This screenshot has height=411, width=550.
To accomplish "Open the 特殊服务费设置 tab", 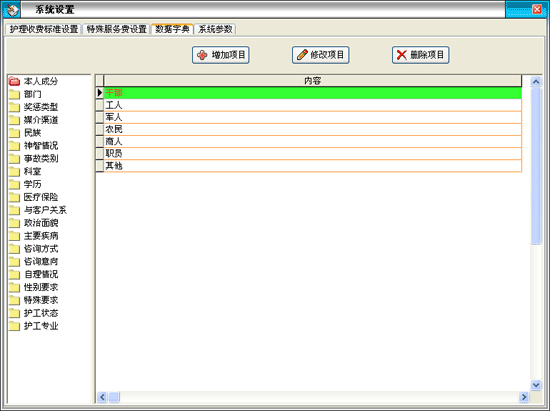I will tap(116, 29).
